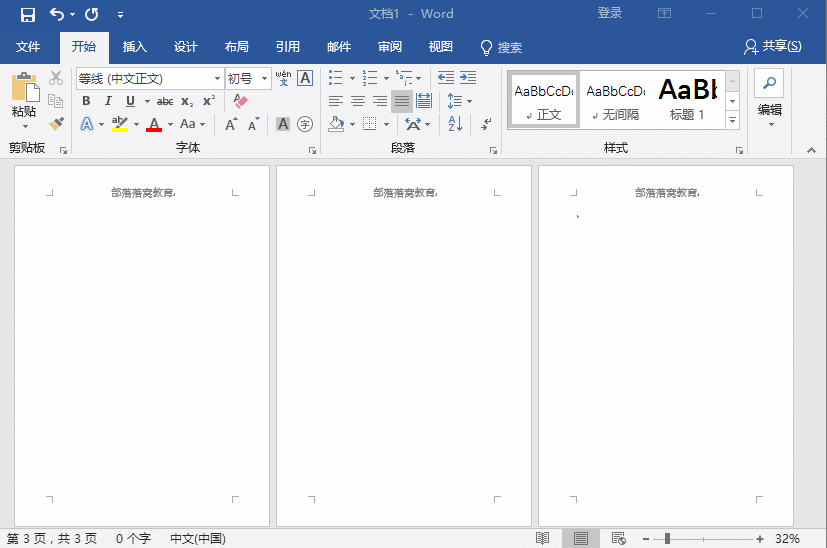
Task: Click the Cut scissors icon
Action: pyautogui.click(x=56, y=78)
